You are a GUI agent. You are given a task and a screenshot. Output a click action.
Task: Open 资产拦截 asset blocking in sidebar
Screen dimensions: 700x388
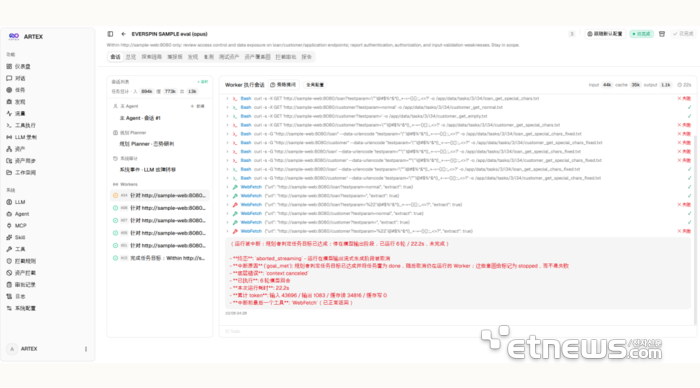tap(21, 273)
